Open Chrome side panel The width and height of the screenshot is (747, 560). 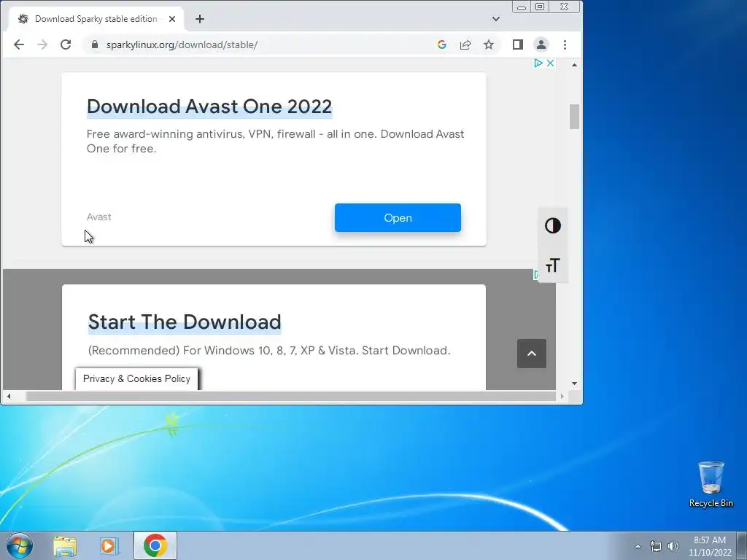point(518,44)
